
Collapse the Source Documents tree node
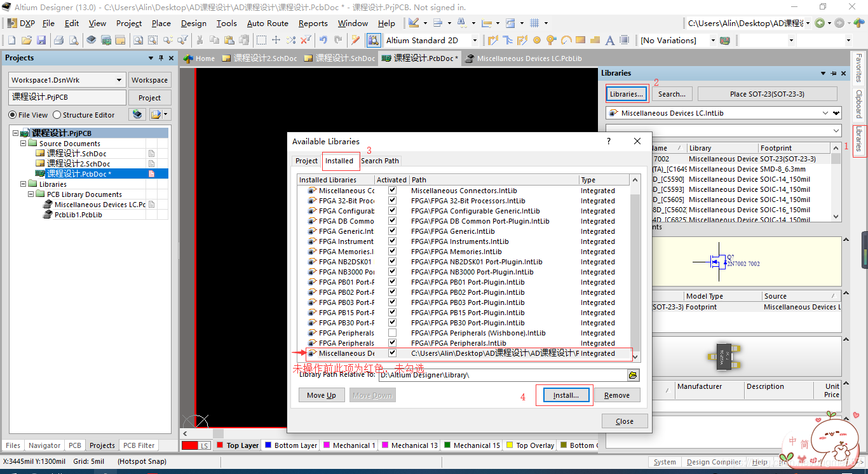click(x=24, y=144)
